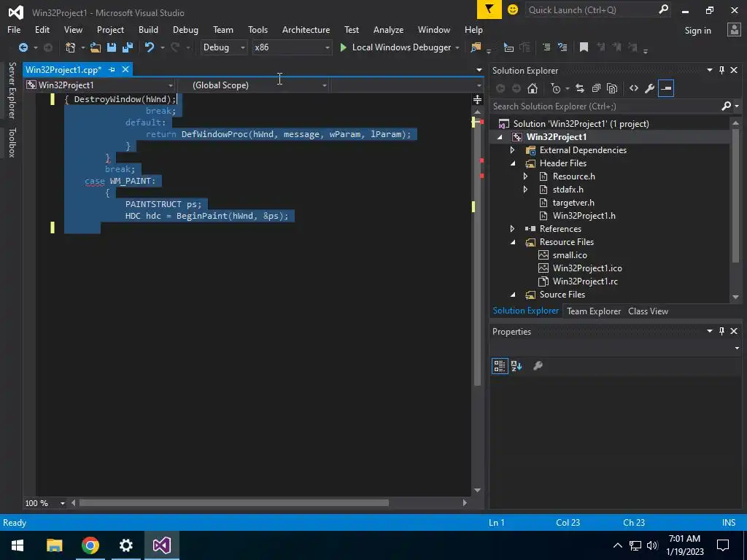Click the Open File folder icon
The image size is (747, 560).
pos(96,47)
